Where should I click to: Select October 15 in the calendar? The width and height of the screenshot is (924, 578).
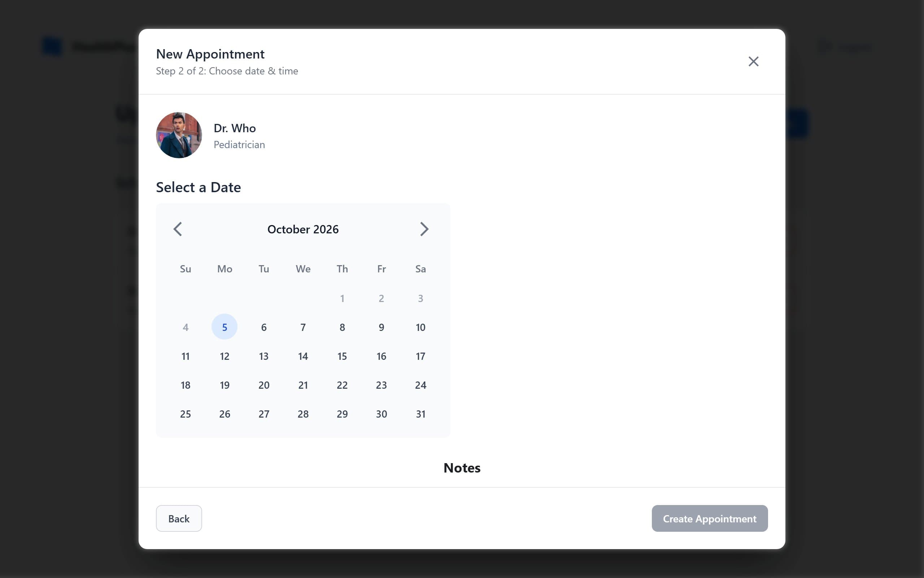point(342,356)
